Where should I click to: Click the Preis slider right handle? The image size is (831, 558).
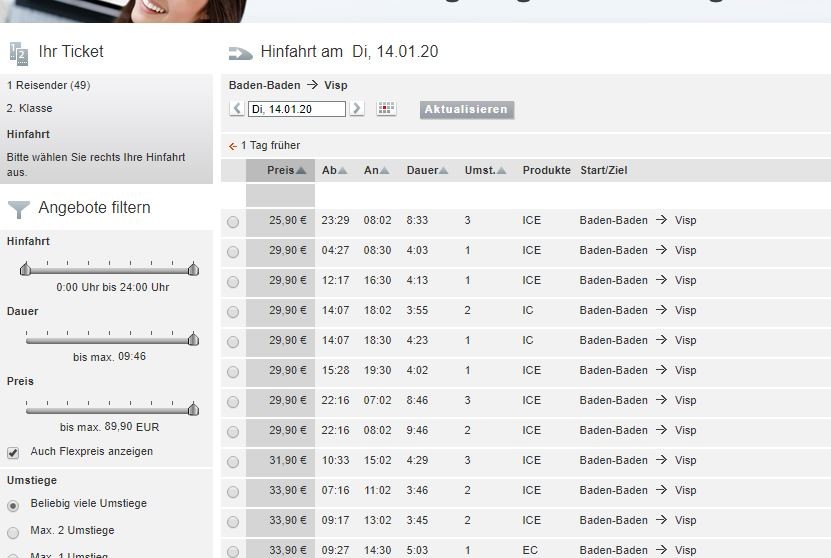point(193,408)
